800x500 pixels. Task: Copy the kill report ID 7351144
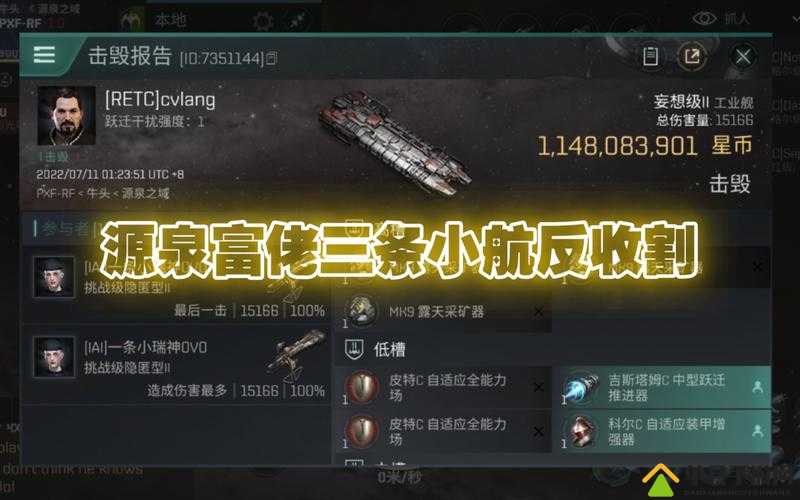272,58
